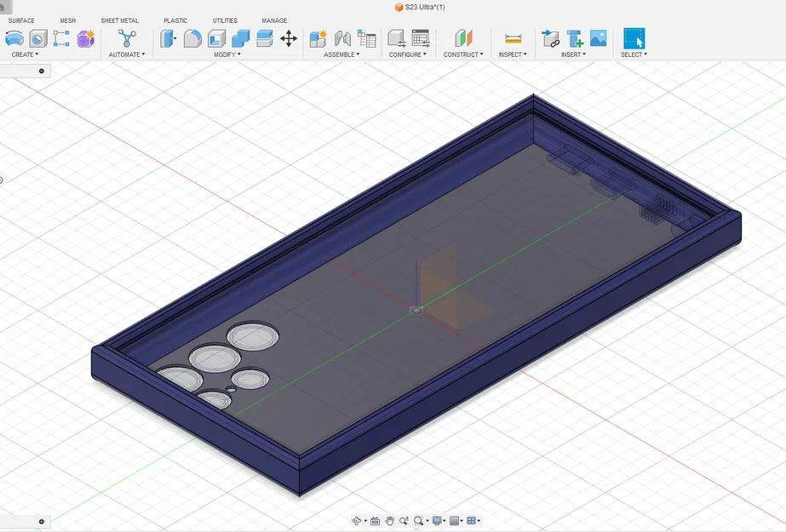Choose the Insert Derive icon

550,38
